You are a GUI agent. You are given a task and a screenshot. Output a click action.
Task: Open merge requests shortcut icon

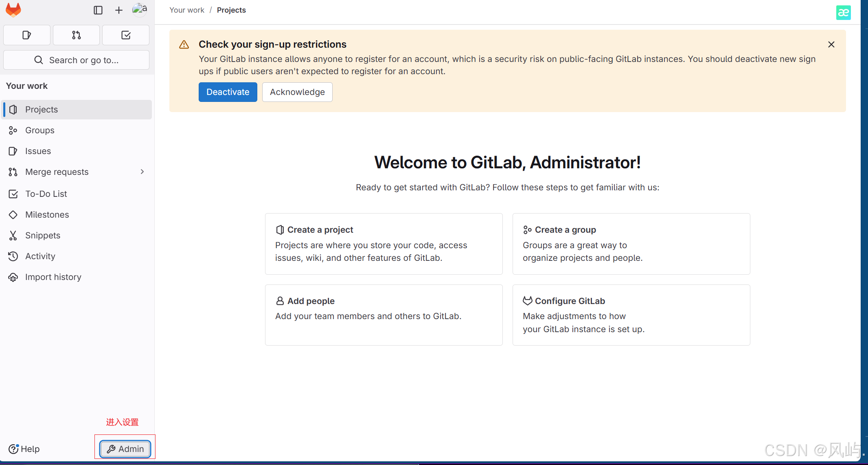76,35
